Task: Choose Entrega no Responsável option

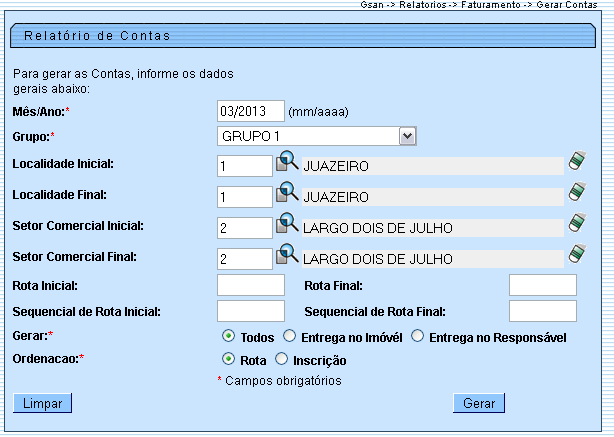Action: tap(418, 337)
